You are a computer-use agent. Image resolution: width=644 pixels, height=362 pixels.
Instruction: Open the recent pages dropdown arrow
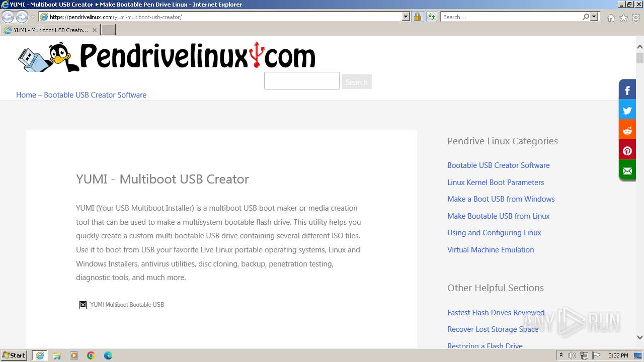(33, 17)
